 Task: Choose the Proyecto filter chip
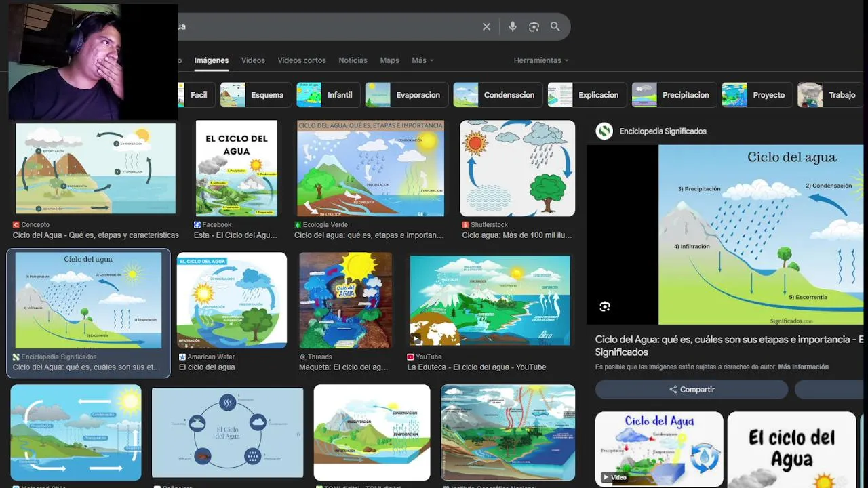757,95
